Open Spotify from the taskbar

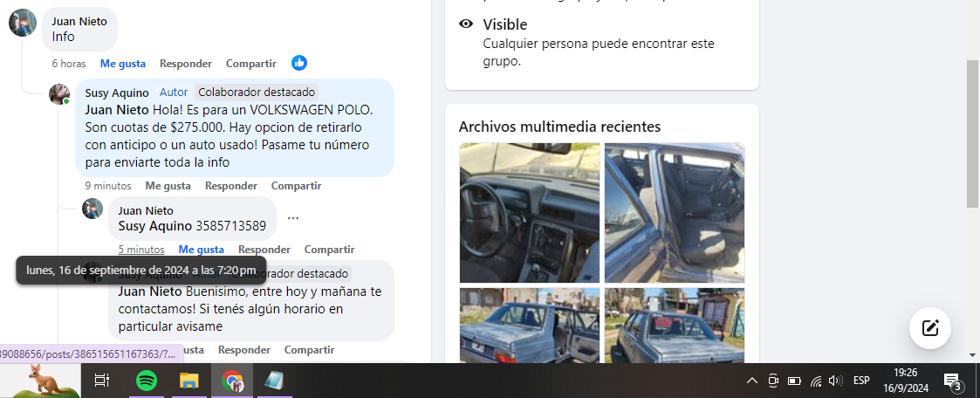click(147, 380)
